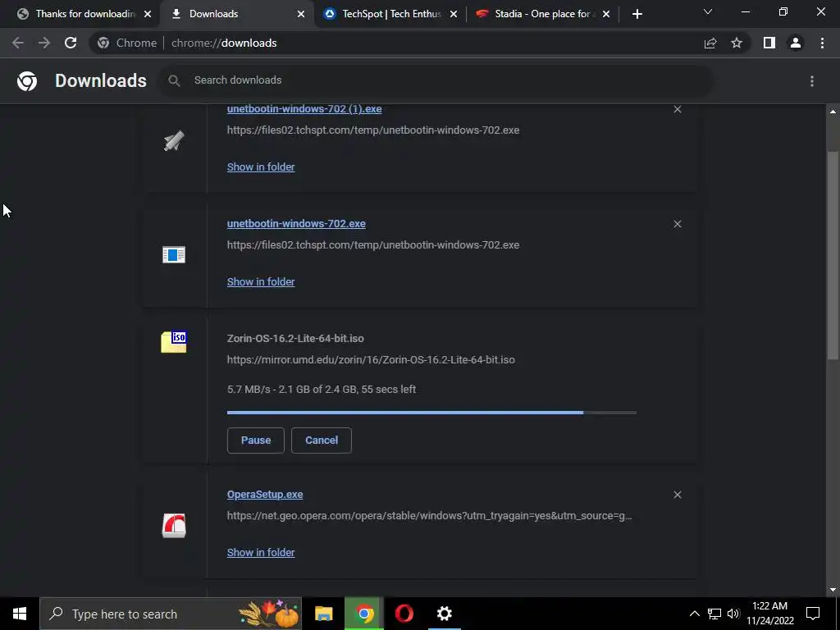
Task: Open Chrome's main three-dot menu
Action: [822, 43]
